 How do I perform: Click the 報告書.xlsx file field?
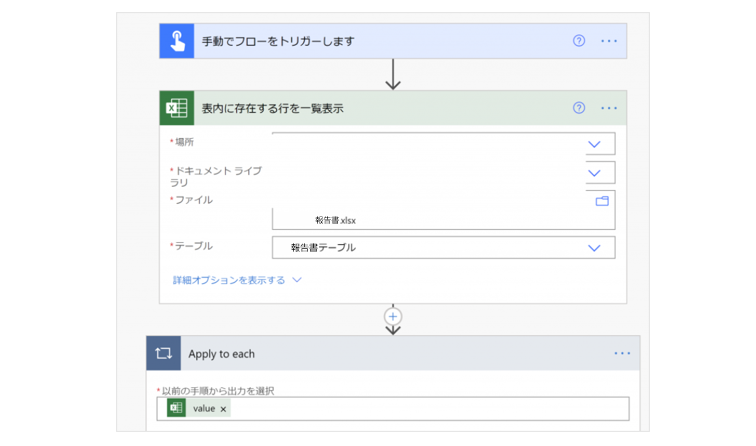point(444,210)
